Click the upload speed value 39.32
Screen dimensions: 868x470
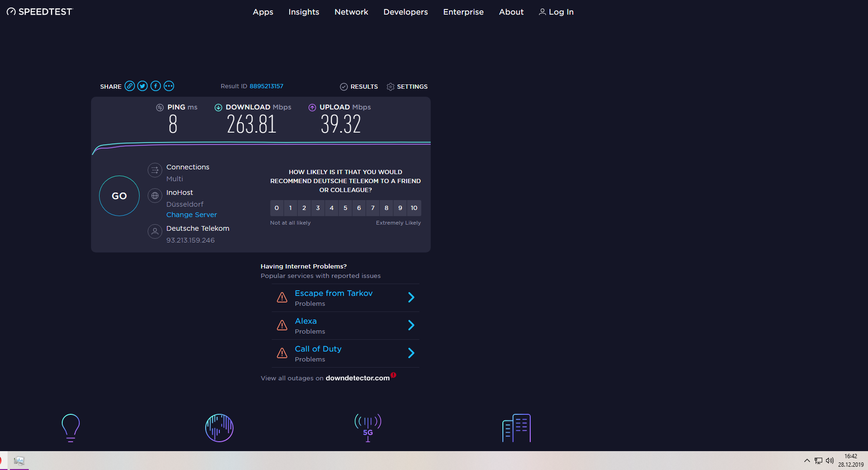(341, 124)
